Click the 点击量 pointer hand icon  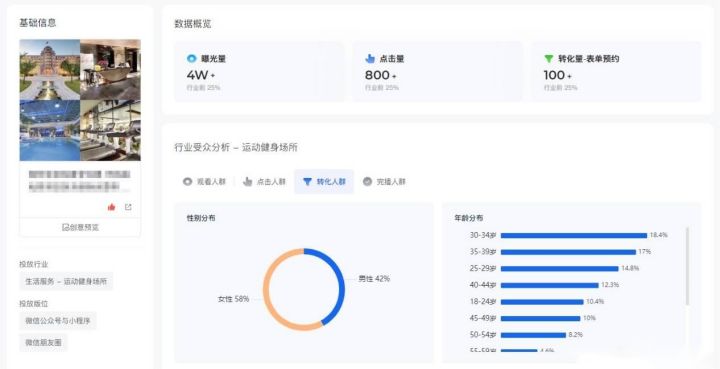(370, 59)
